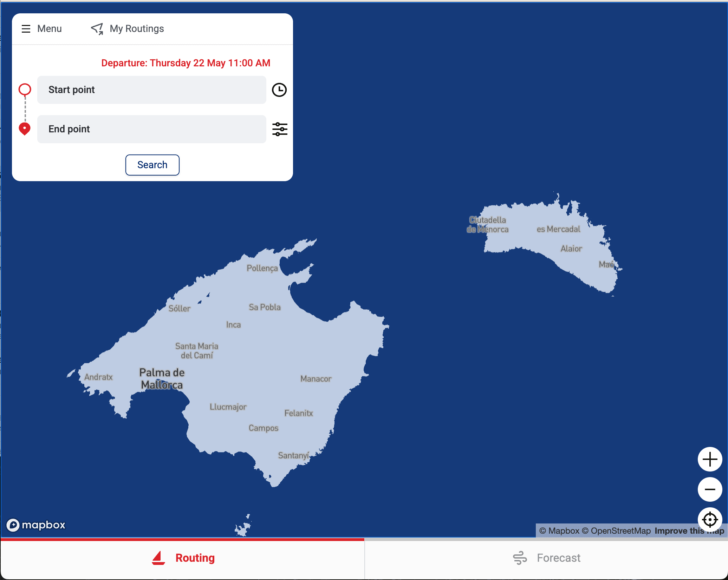This screenshot has width=728, height=580.
Task: Click Santa Maria del Camí label
Action: coord(197,351)
